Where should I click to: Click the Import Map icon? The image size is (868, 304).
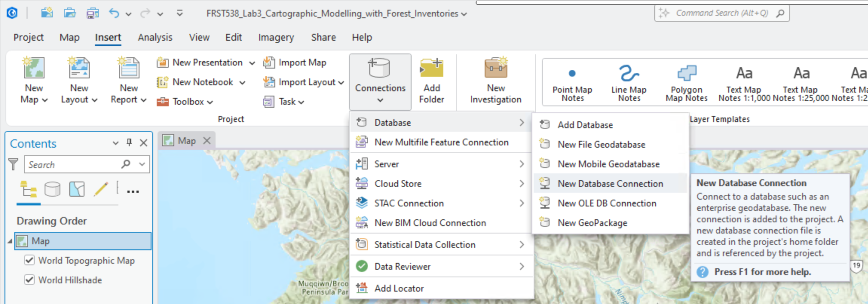(x=269, y=63)
